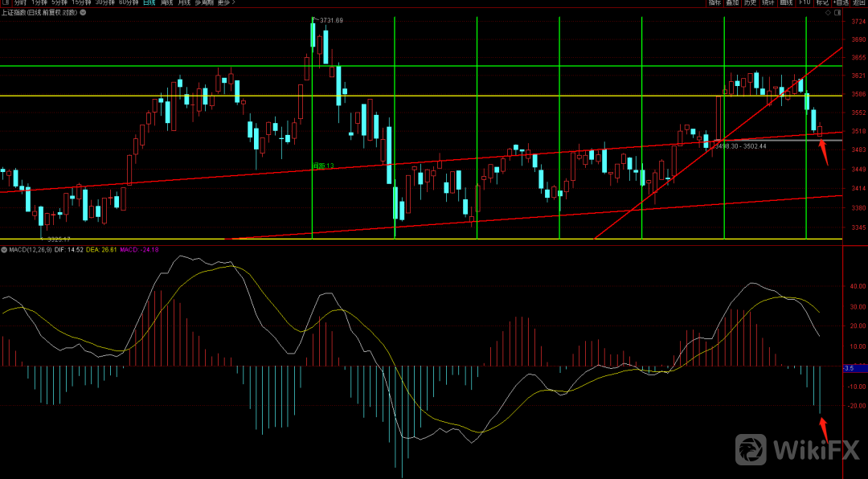Image resolution: width=868 pixels, height=479 pixels.
Task: Switch to 周线 weekly chart
Action: pos(166,3)
